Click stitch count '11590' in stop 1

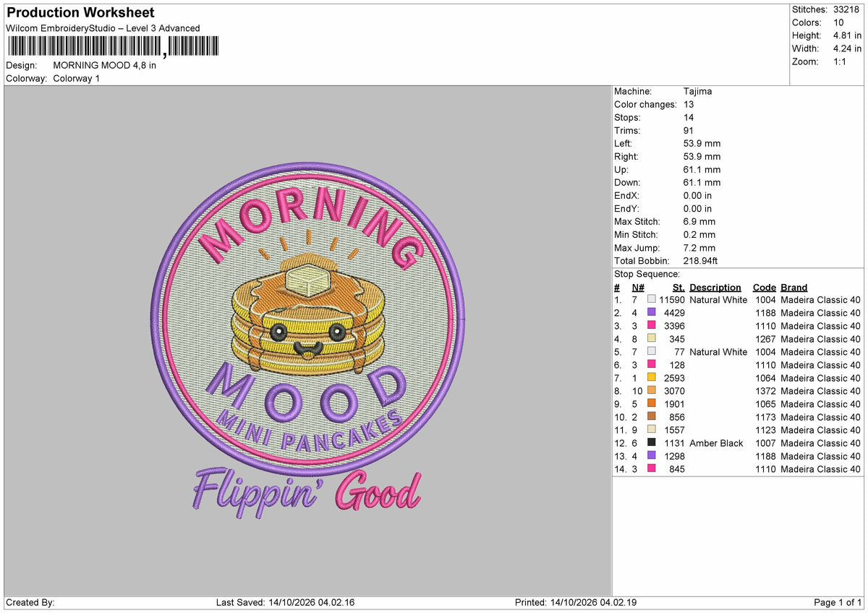[672, 300]
